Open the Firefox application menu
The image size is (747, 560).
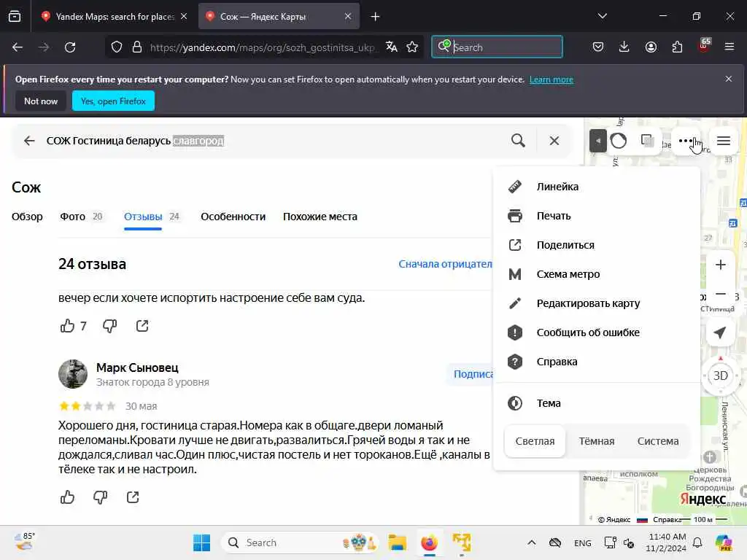[x=729, y=47]
